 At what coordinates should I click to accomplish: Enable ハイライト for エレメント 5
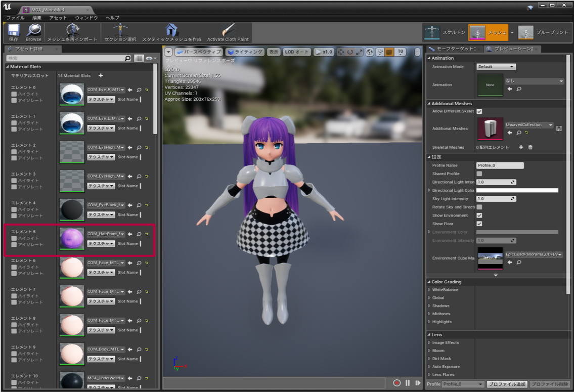[x=14, y=238]
